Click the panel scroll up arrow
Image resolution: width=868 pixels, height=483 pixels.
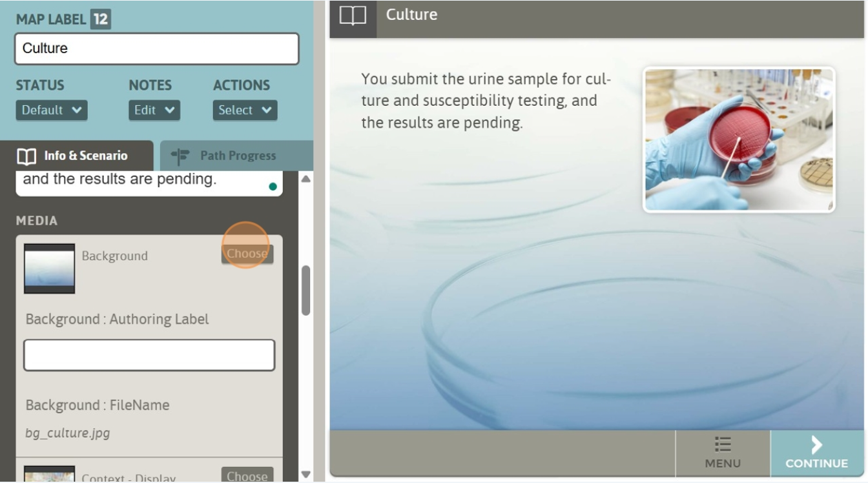306,179
